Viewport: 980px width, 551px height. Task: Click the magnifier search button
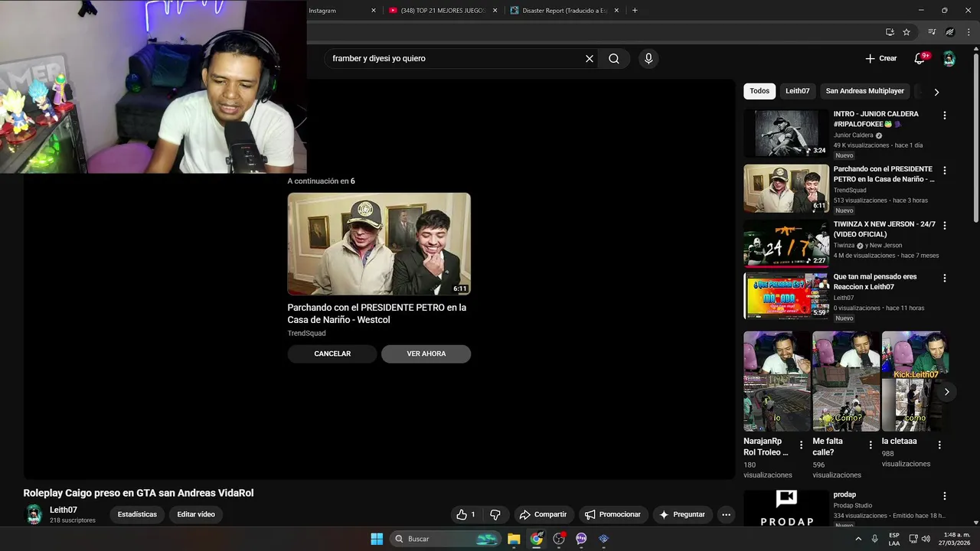click(614, 58)
